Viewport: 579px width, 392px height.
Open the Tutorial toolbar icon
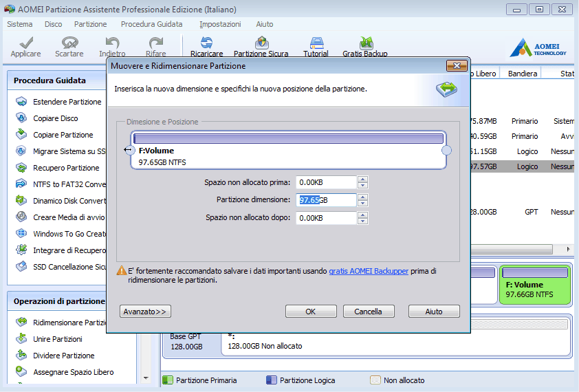(316, 43)
